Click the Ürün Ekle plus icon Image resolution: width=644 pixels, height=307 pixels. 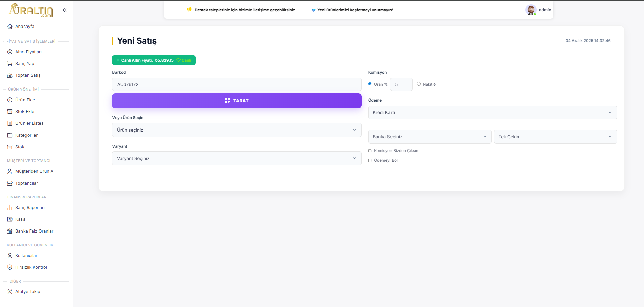(10, 100)
